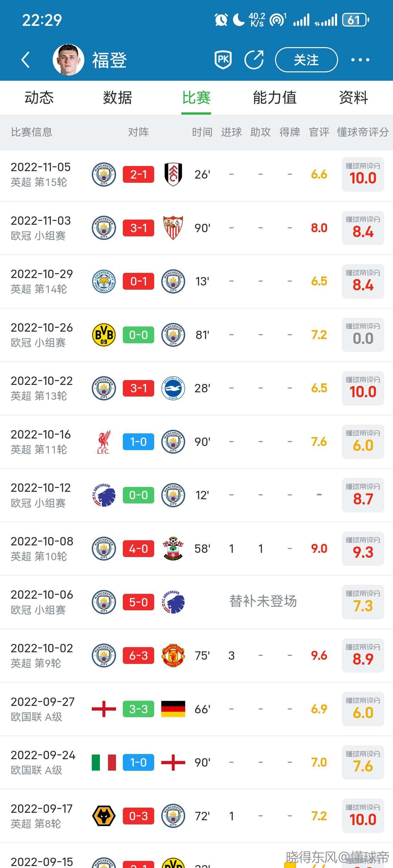Tap the Manchester United club crest

[173, 656]
